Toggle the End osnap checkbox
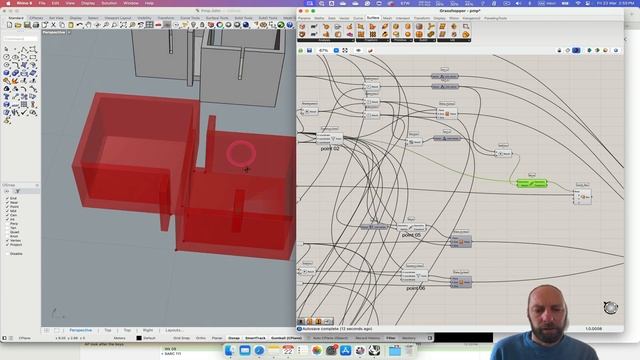Image resolution: width=640 pixels, height=360 pixels. (7, 198)
